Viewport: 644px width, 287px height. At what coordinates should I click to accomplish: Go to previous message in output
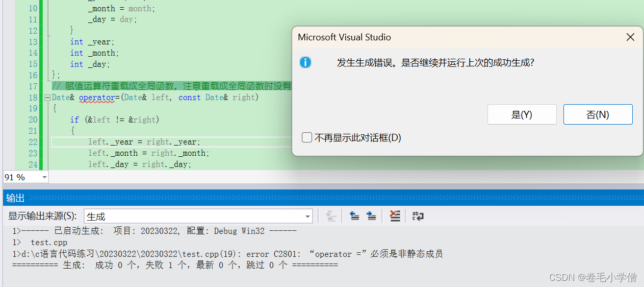coord(354,216)
